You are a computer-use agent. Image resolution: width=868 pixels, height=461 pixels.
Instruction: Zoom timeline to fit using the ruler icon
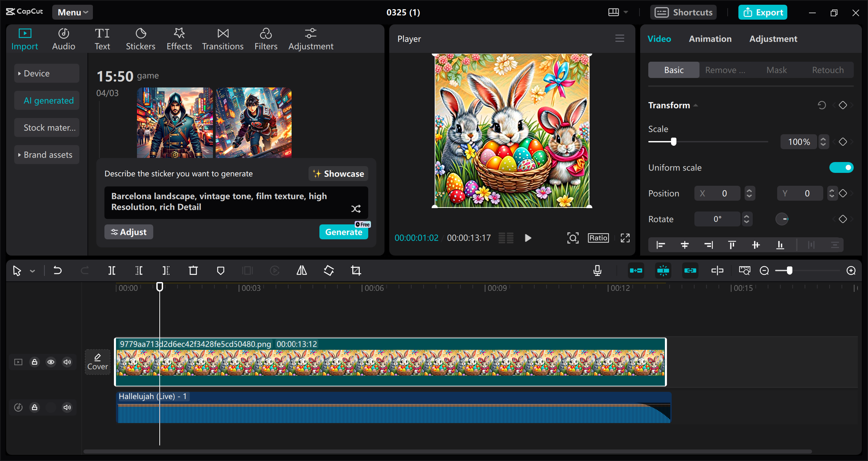tap(745, 270)
